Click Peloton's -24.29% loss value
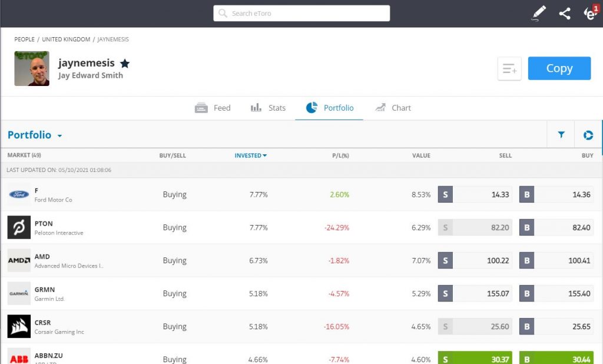 point(337,228)
